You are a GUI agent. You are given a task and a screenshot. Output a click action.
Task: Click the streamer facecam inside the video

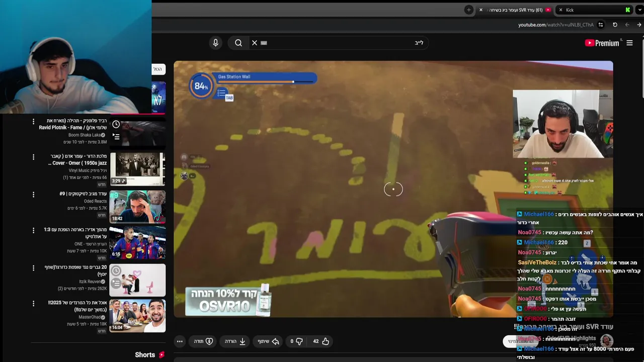[x=562, y=124]
